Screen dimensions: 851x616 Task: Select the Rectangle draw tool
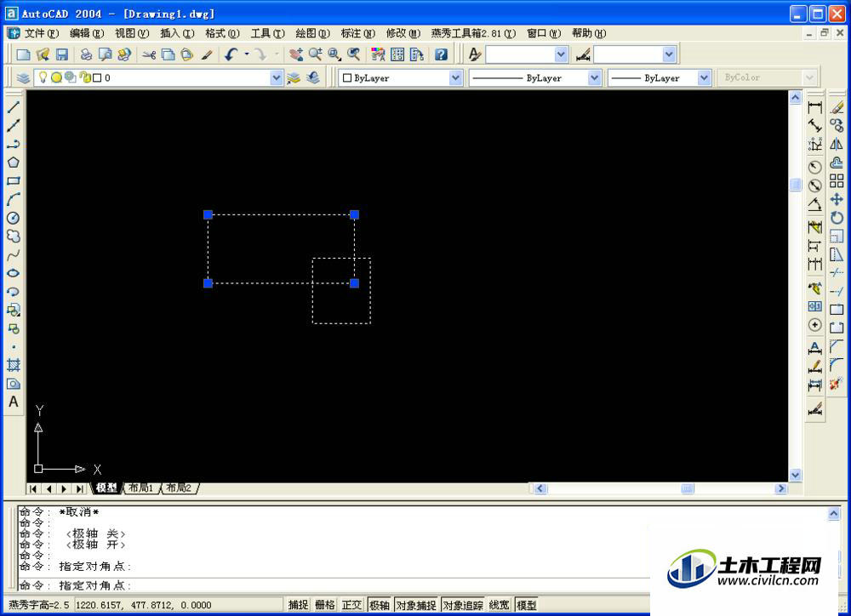(x=14, y=180)
